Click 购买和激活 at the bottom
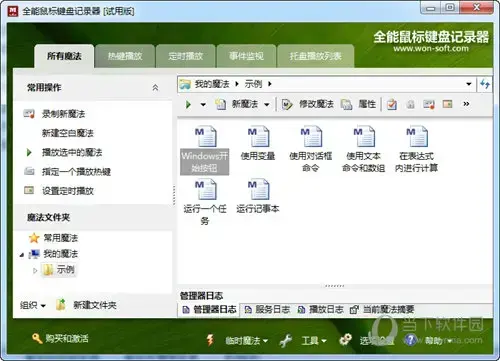The width and height of the screenshot is (500, 361). (60, 339)
